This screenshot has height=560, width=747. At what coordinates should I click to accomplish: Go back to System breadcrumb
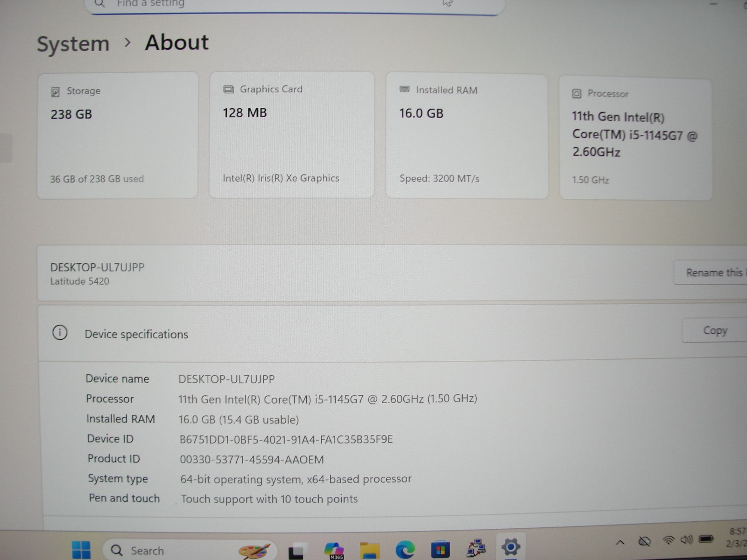pos(73,44)
